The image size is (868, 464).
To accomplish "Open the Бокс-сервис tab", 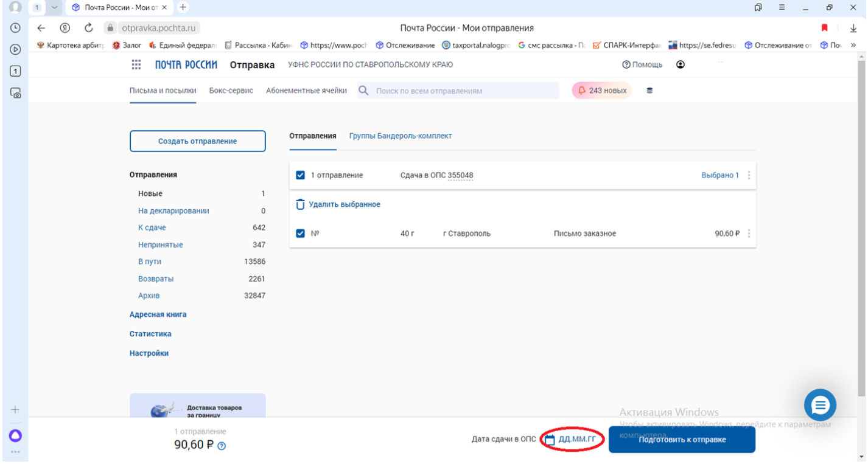I will pyautogui.click(x=231, y=91).
